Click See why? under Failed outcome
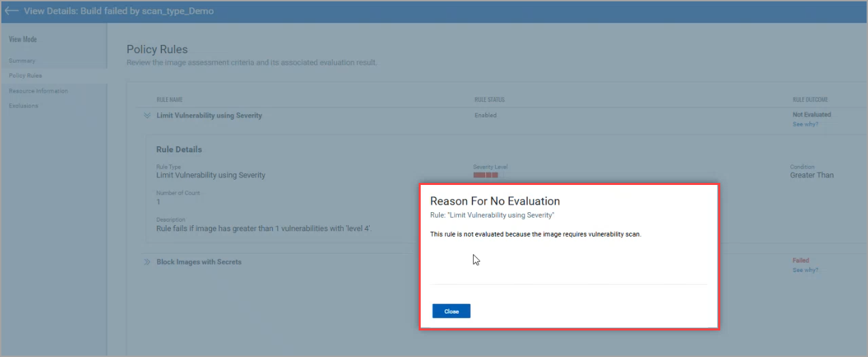Screen dimensions: 868x357 tap(805, 270)
